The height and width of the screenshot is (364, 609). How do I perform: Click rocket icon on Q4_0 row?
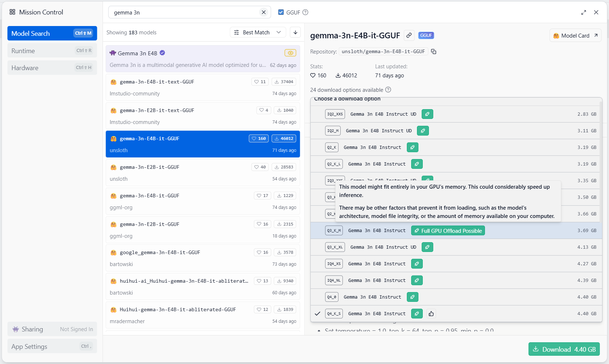[412, 297]
